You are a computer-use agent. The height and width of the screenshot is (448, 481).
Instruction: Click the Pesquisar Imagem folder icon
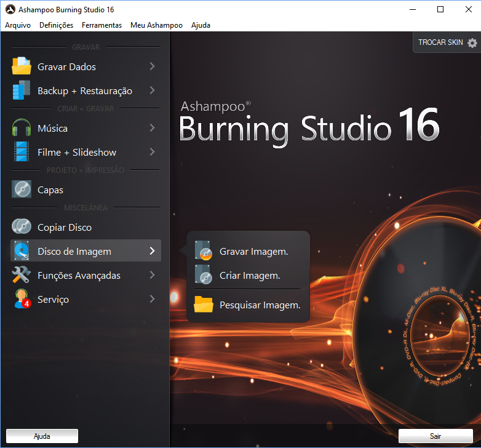[x=204, y=304]
